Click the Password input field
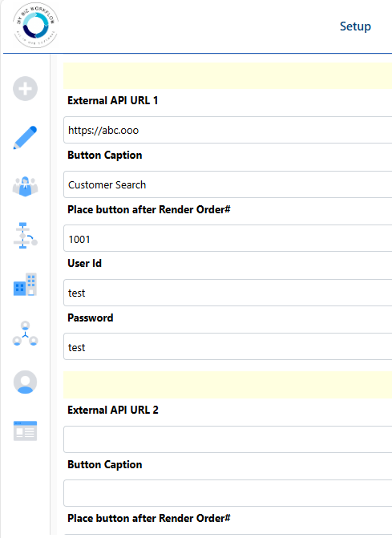Viewport: 392px width, 538px height. (x=228, y=347)
